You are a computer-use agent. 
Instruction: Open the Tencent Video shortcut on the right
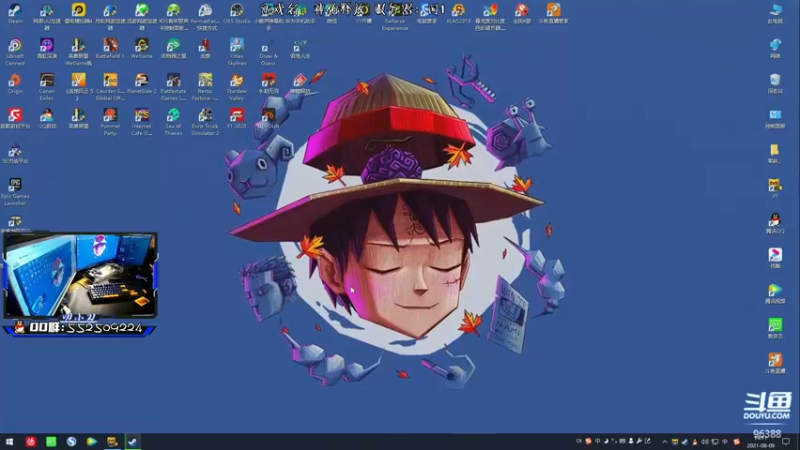(x=775, y=293)
